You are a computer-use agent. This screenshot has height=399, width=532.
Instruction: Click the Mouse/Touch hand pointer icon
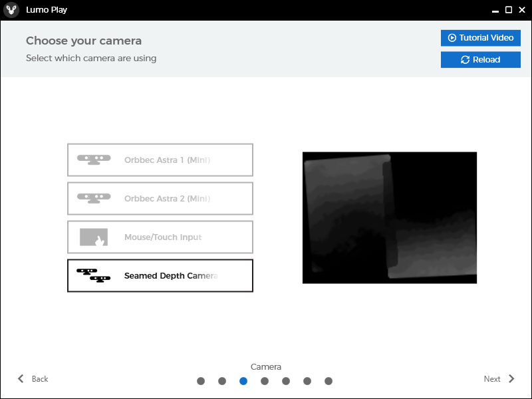click(94, 237)
